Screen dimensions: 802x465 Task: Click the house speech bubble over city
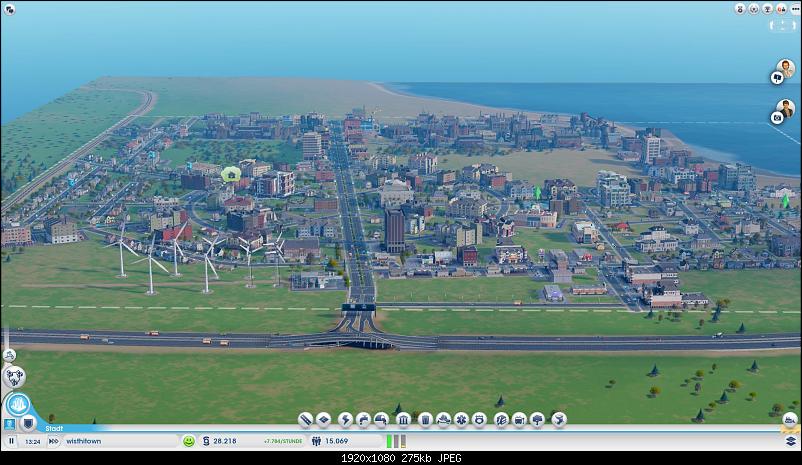pos(231,174)
